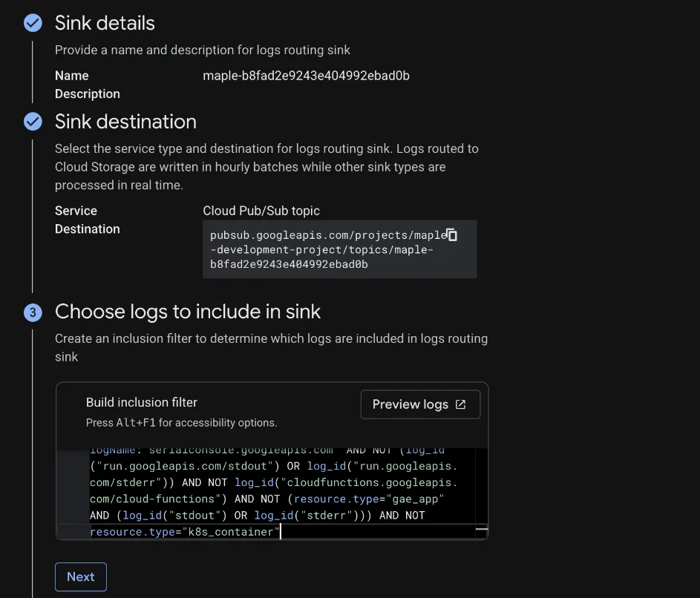Copy the Pub/Sub destination path
Screen dimensions: 700x598
click(452, 234)
